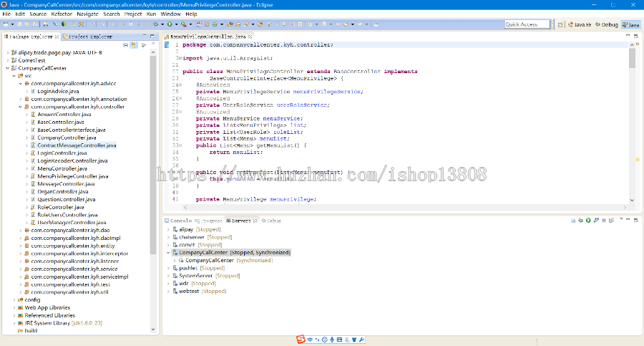Click the Open Perspective icon
Viewport: 644px width, 346px height.
(x=561, y=24)
